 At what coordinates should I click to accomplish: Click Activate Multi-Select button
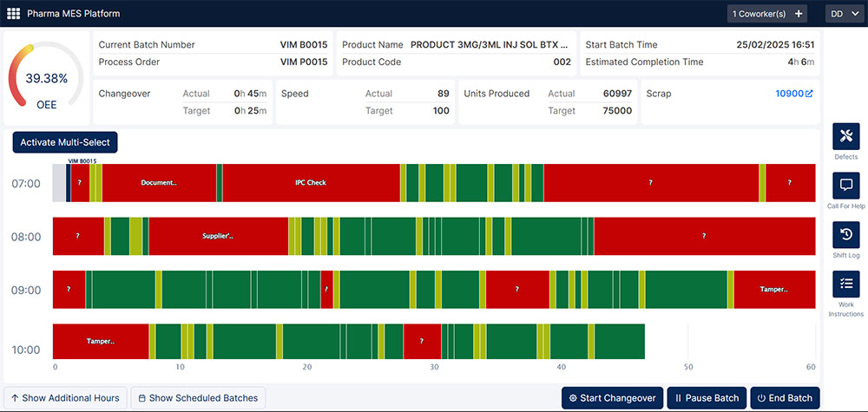click(x=65, y=142)
